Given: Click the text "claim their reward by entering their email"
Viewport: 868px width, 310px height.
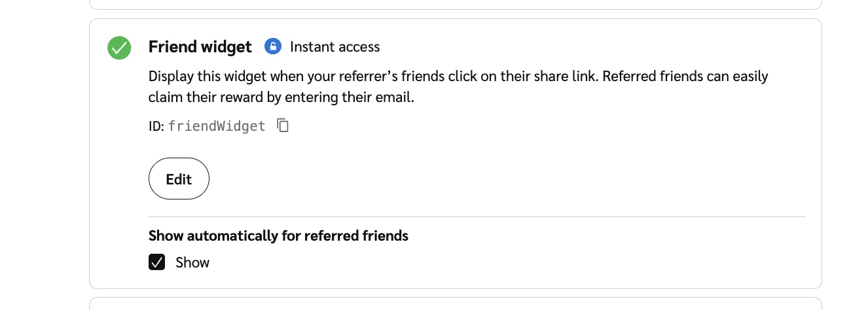Looking at the screenshot, I should (281, 98).
